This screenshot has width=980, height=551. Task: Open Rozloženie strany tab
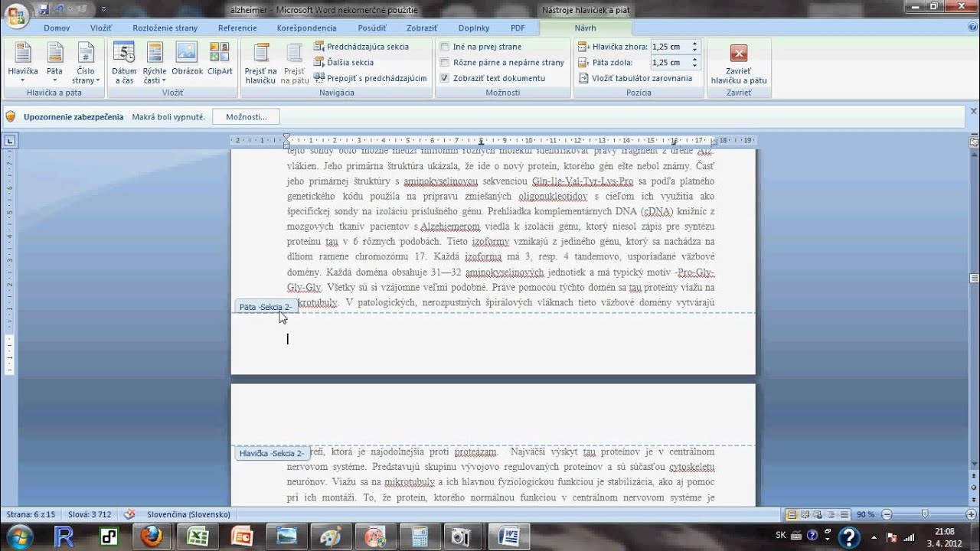(x=165, y=28)
